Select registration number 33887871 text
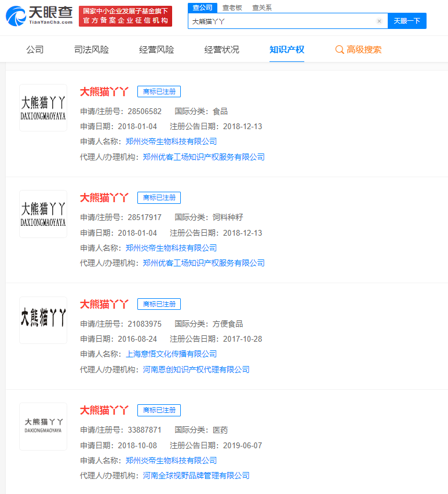The height and width of the screenshot is (494, 448). [144, 430]
